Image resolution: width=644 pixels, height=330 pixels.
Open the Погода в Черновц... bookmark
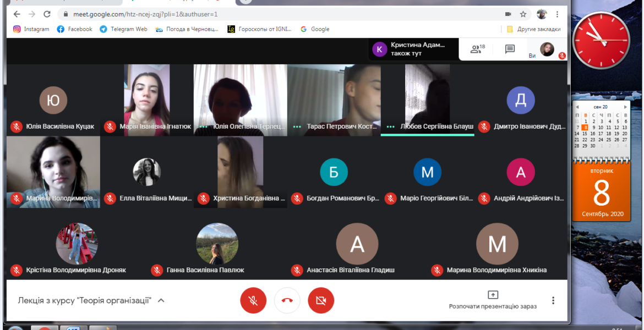tap(187, 29)
